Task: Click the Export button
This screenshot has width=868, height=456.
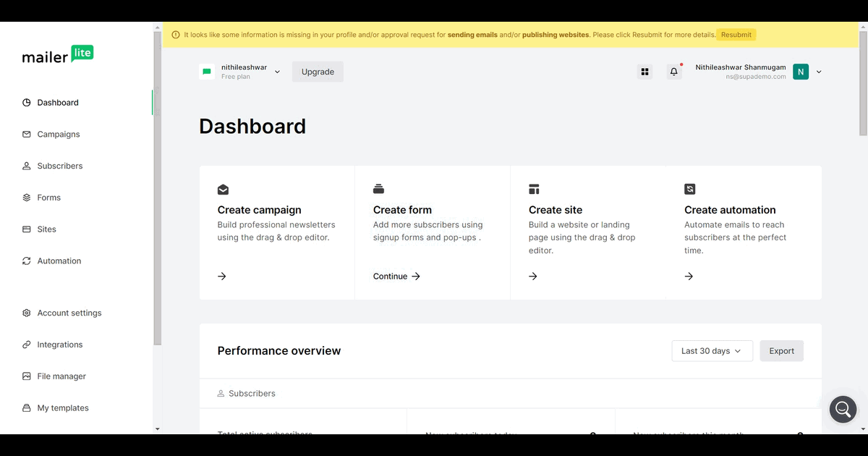Action: (781, 351)
